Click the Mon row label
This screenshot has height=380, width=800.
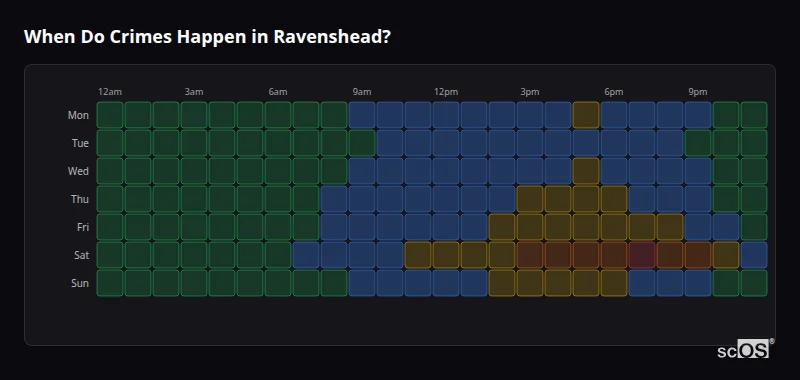(x=78, y=115)
